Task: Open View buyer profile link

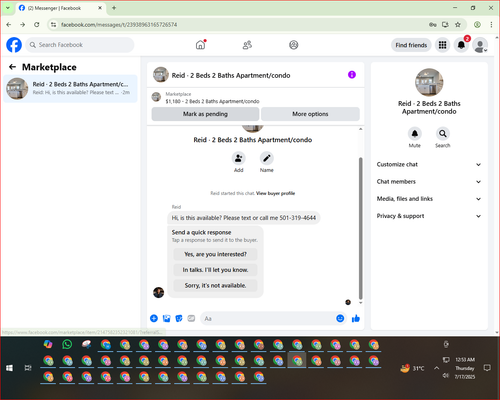Action: (x=275, y=193)
